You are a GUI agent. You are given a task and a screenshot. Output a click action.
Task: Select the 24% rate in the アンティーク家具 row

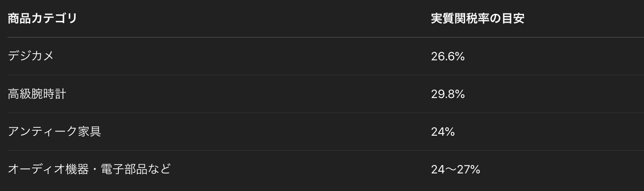[443, 132]
